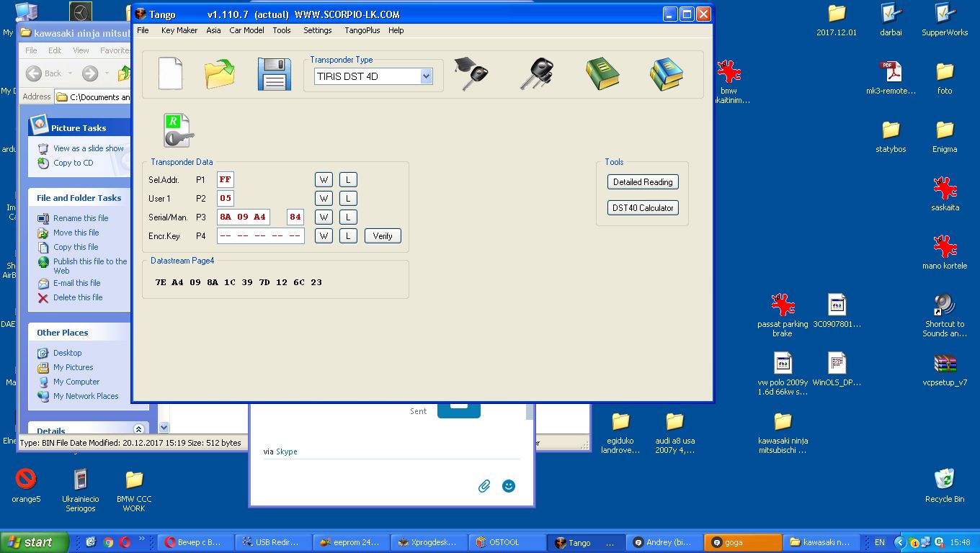Open the stacked books icon

click(666, 74)
